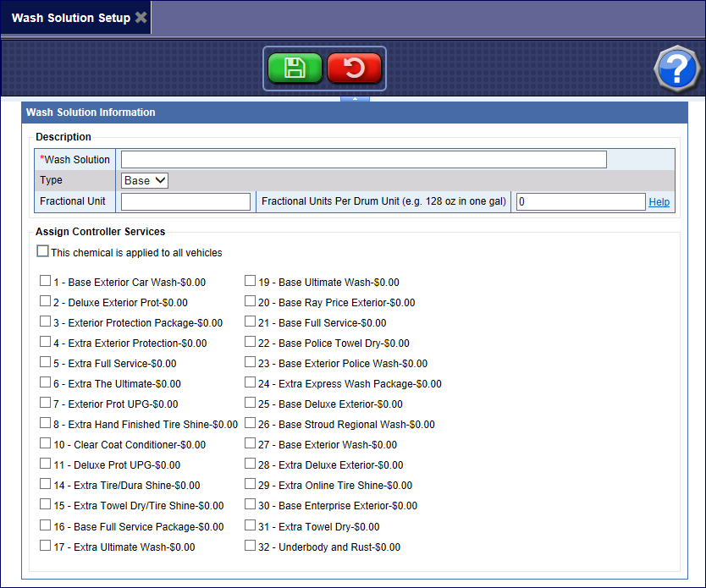706x588 pixels.
Task: Mark 29 - Extra Online Tire Shine checkbox
Action: click(251, 485)
